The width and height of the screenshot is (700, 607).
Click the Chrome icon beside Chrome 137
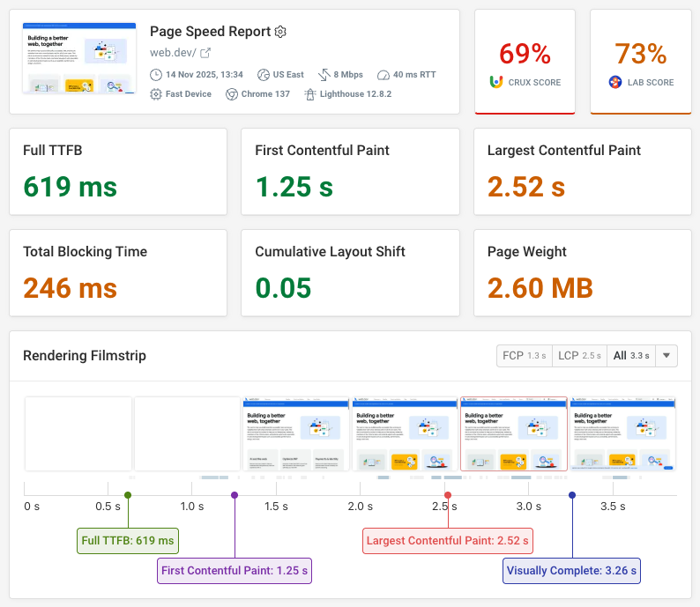coord(232,94)
